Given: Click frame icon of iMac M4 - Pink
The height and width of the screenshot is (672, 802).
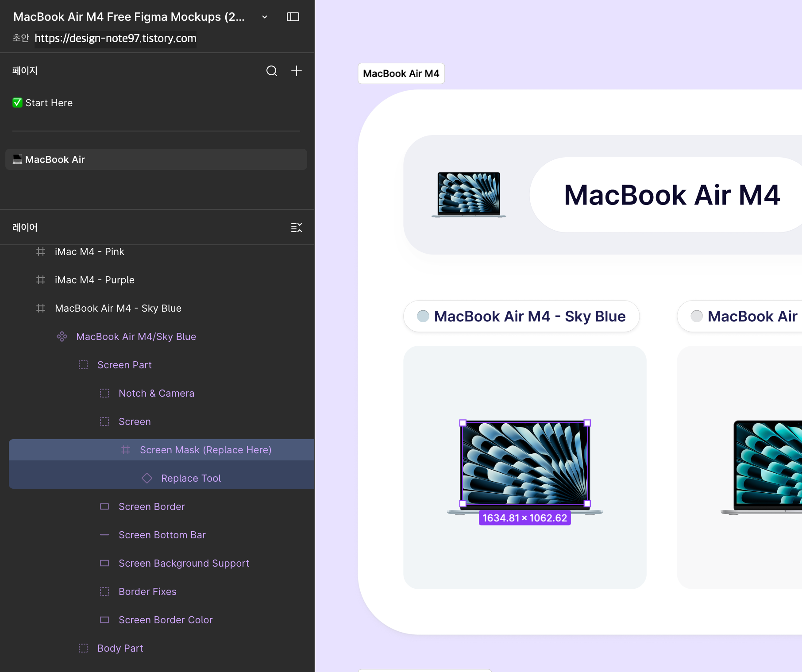Looking at the screenshot, I should (x=41, y=251).
